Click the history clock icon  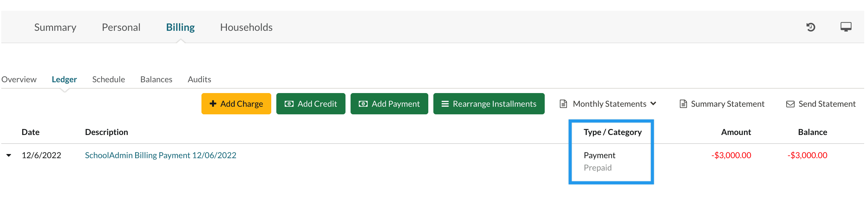pos(811,27)
